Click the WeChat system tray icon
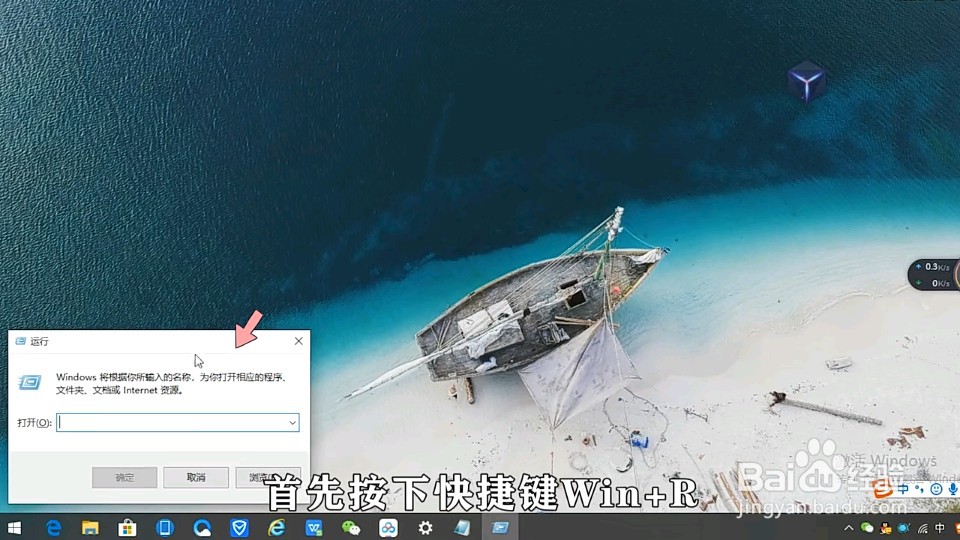960x540 pixels. click(x=867, y=528)
